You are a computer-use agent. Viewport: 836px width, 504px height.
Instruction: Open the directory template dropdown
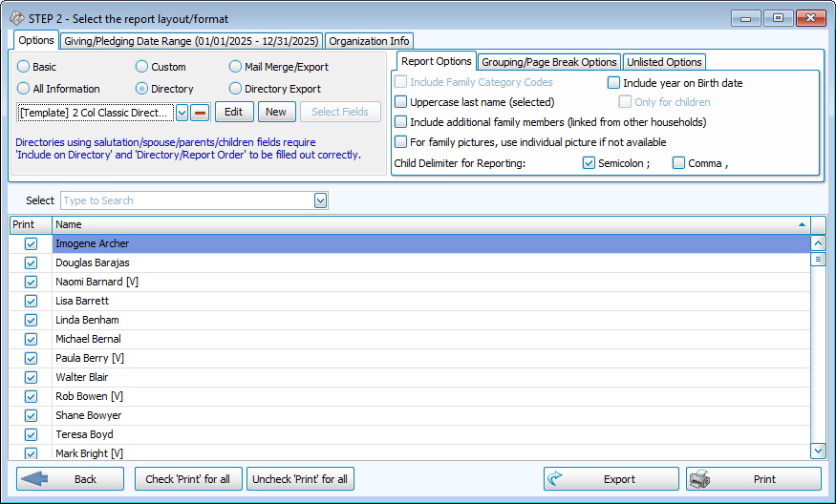(182, 113)
